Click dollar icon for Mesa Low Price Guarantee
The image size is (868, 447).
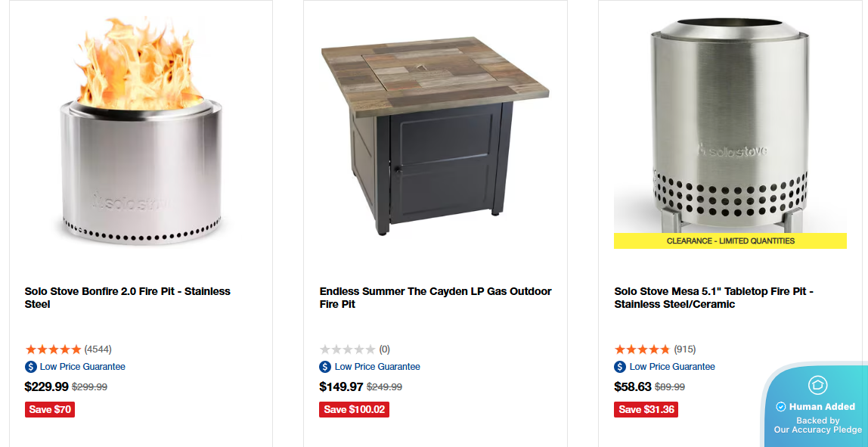pos(620,367)
